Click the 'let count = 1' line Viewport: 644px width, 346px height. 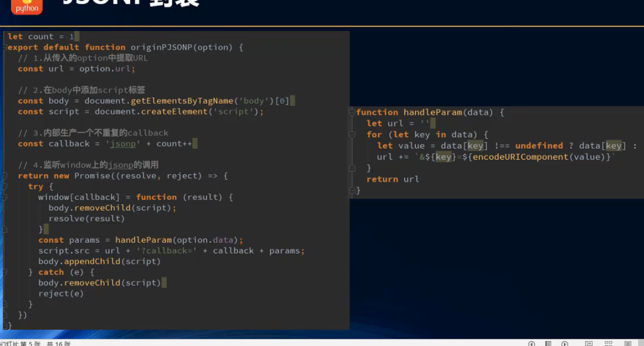[41, 37]
